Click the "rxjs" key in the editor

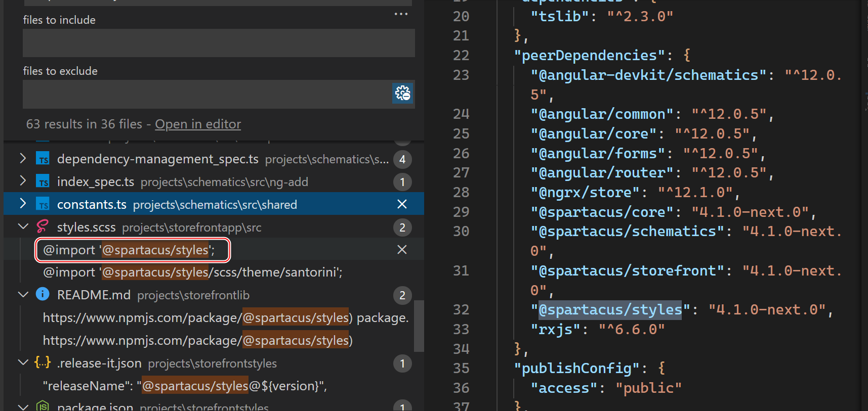[x=556, y=330]
